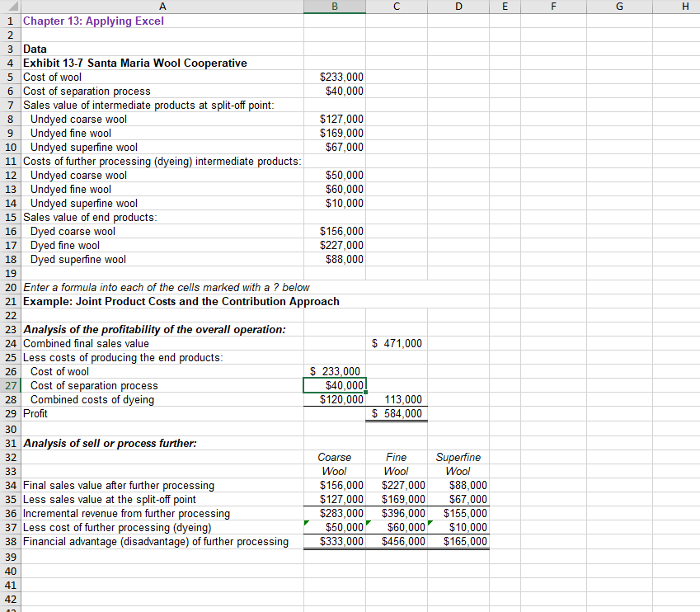This screenshot has height=612, width=700.
Task: Select column G header
Action: point(620,7)
